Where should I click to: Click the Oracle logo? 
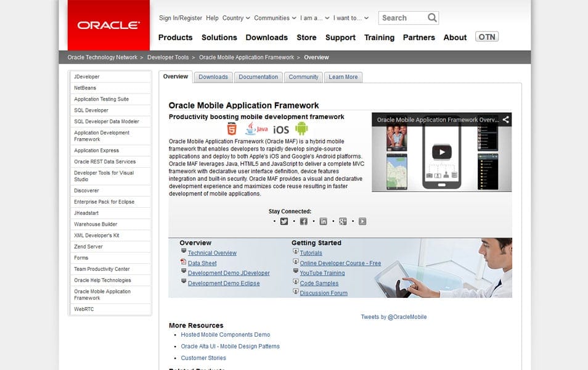tap(108, 25)
